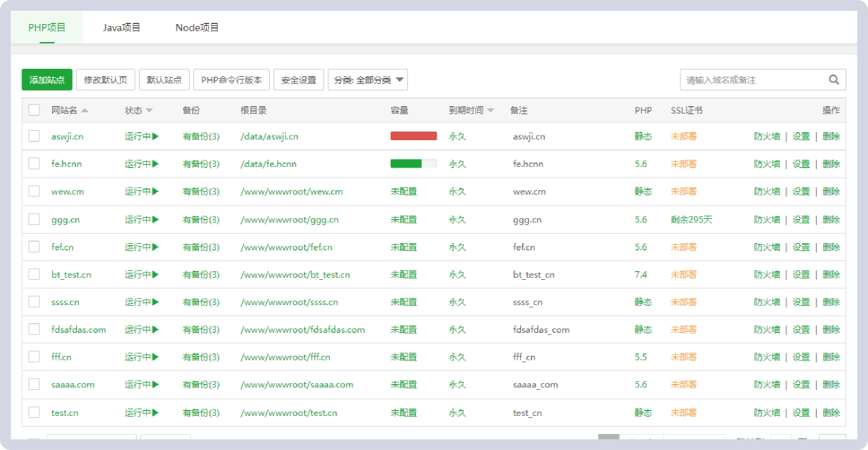Switch to the Node项目 tab
The width and height of the screenshot is (868, 450).
coord(197,27)
